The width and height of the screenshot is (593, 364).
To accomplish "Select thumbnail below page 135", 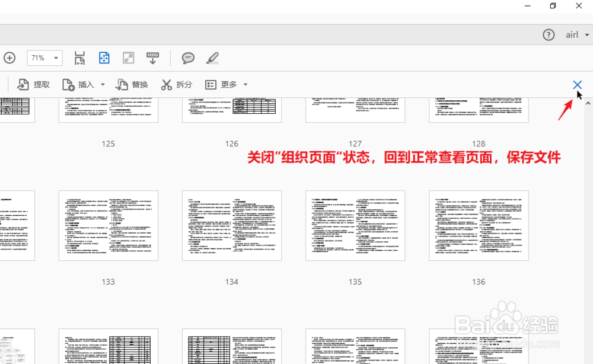I will 355,346.
